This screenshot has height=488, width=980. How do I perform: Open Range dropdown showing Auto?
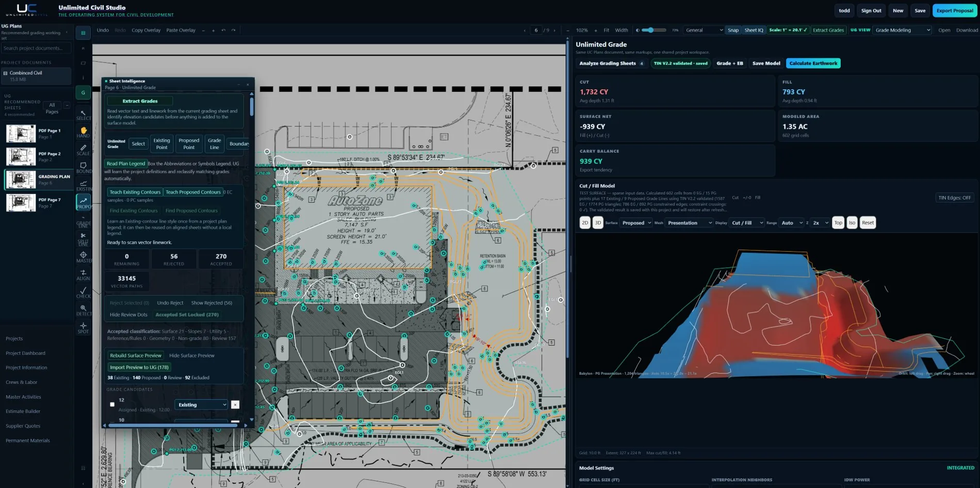(792, 223)
